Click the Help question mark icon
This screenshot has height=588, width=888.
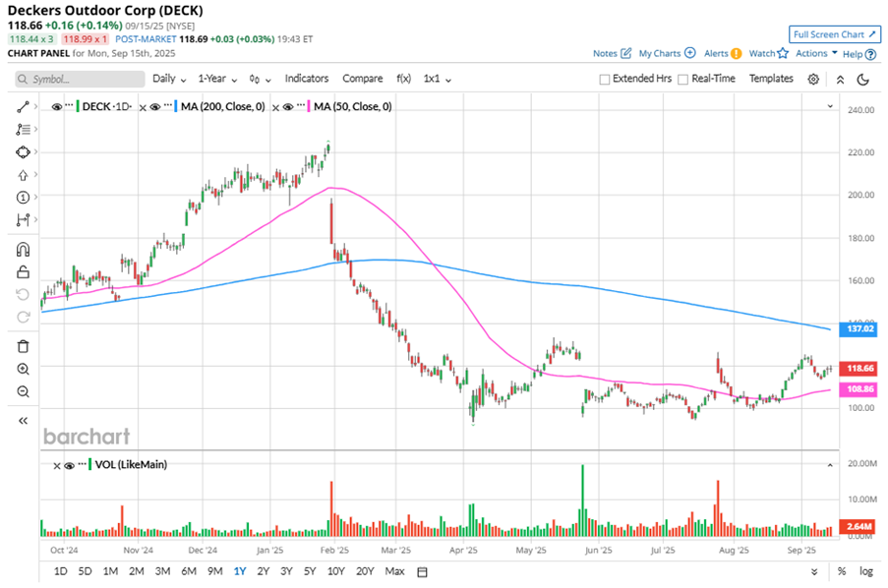click(871, 54)
